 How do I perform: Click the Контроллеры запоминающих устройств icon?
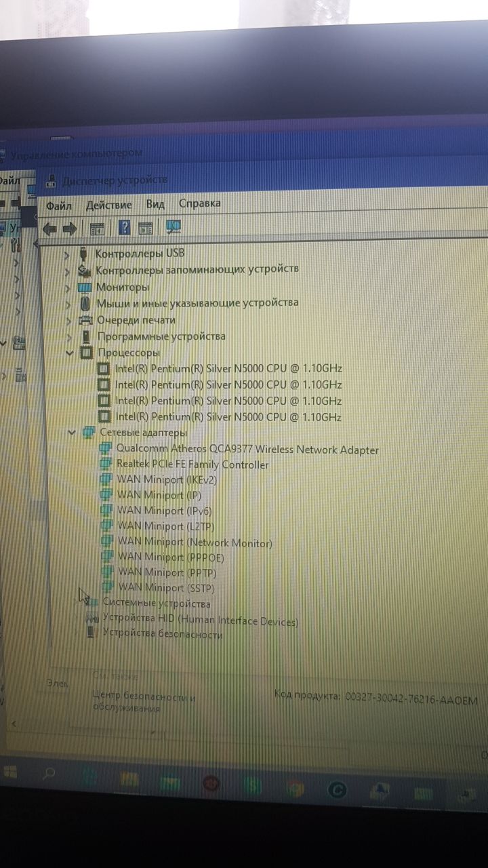pos(85,271)
